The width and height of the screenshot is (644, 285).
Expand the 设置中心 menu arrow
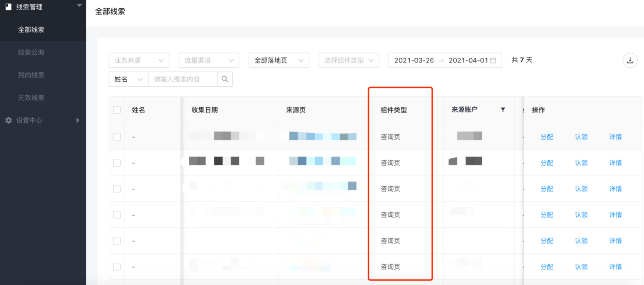pos(78,120)
